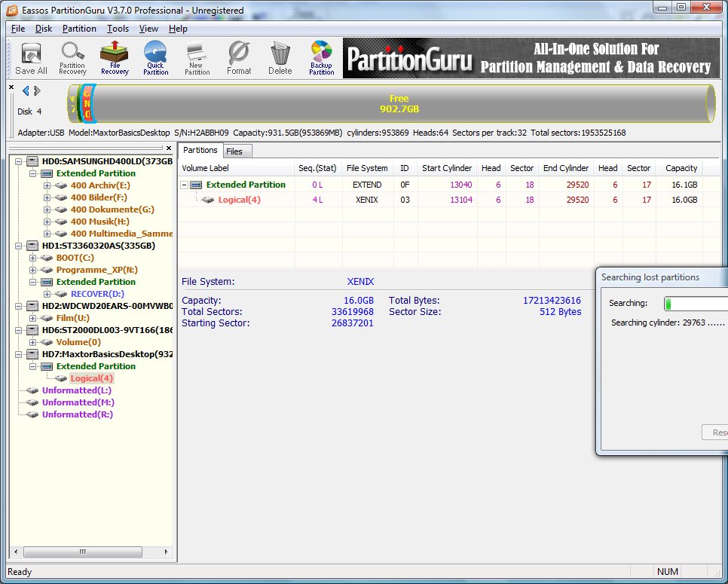The width and height of the screenshot is (728, 584).
Task: Open the Tools menu
Action: click(118, 29)
